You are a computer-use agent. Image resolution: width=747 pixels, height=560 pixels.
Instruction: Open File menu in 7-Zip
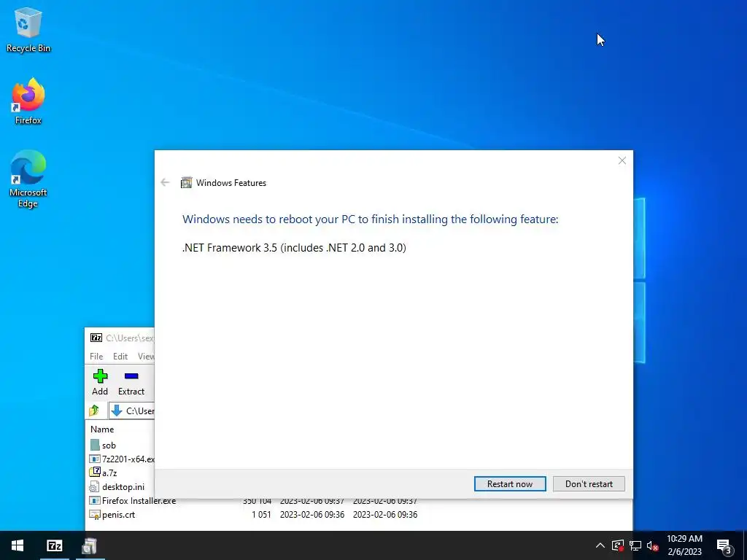pos(96,356)
